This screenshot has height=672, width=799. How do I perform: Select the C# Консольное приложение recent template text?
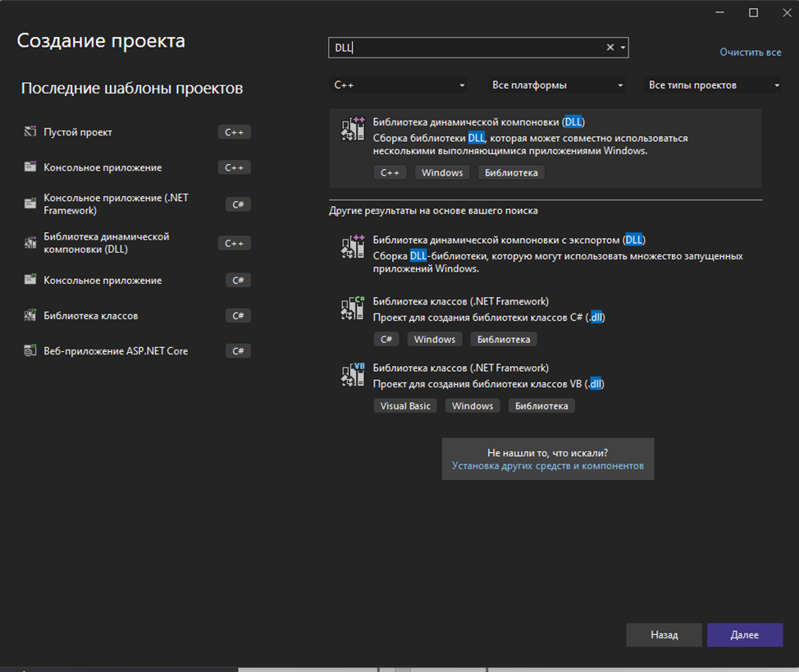pos(103,280)
